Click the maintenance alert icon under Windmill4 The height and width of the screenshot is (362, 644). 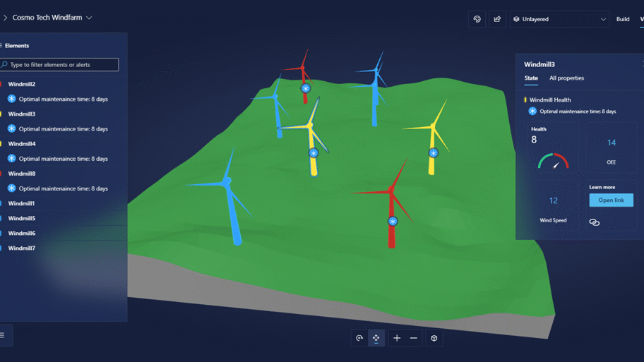(x=11, y=159)
